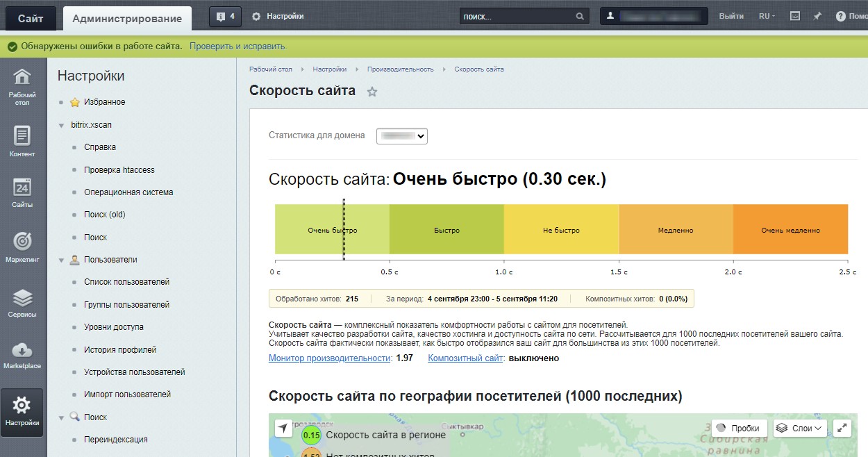Open the Marketplace sidebar section

(x=22, y=355)
